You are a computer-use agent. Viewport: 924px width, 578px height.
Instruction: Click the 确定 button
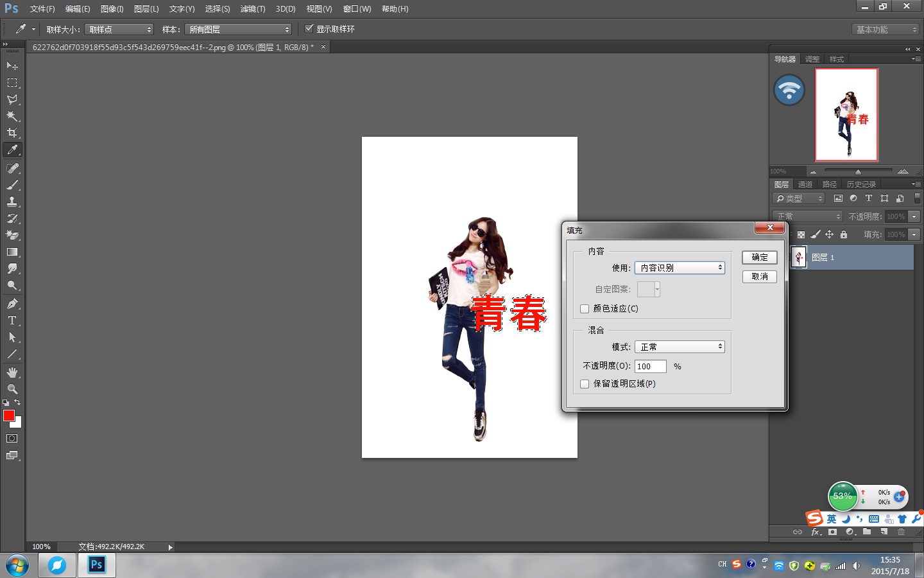click(760, 258)
